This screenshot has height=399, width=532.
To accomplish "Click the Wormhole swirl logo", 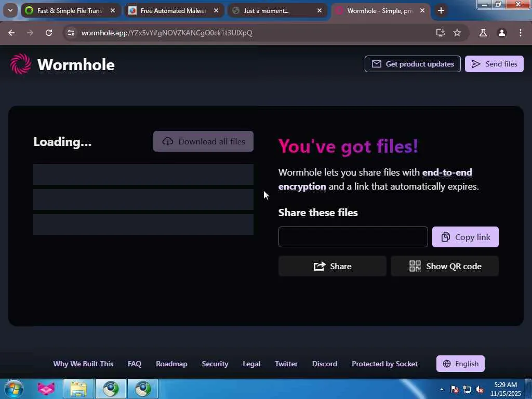I will 21,64.
